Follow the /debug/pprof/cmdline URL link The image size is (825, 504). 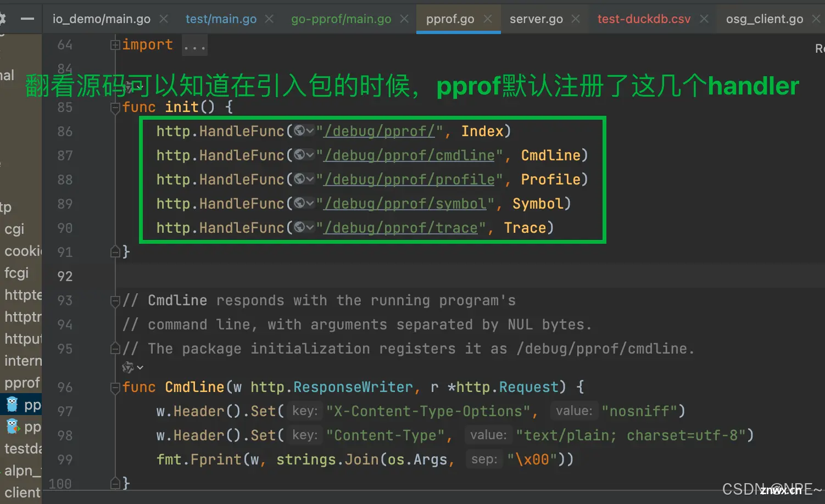point(409,155)
